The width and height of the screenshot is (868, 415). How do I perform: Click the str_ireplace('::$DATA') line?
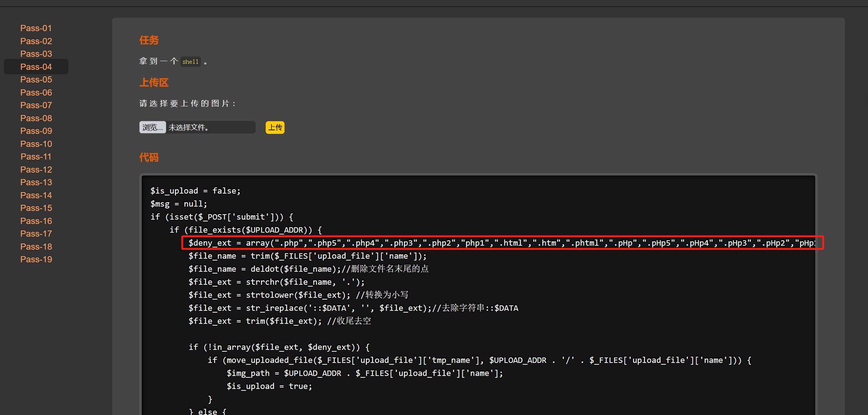(x=353, y=308)
